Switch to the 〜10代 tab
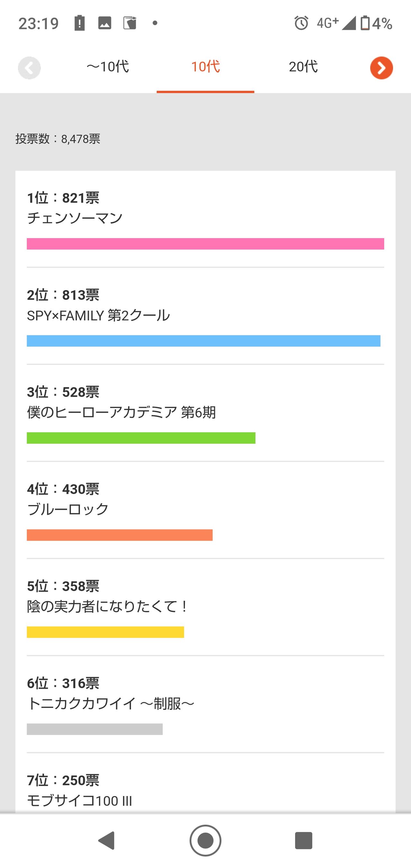Viewport: 411px width, 868px height. pos(108,67)
